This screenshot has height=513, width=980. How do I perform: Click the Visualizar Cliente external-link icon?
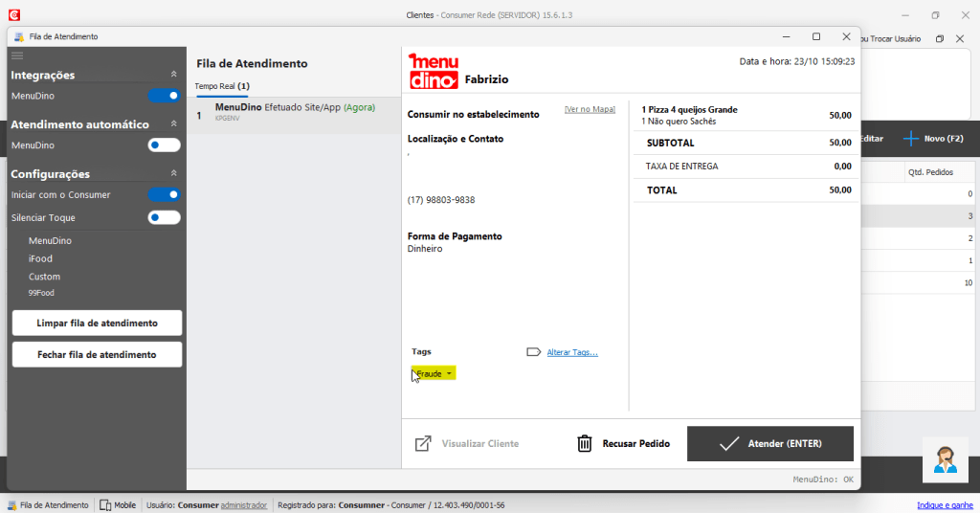point(422,444)
